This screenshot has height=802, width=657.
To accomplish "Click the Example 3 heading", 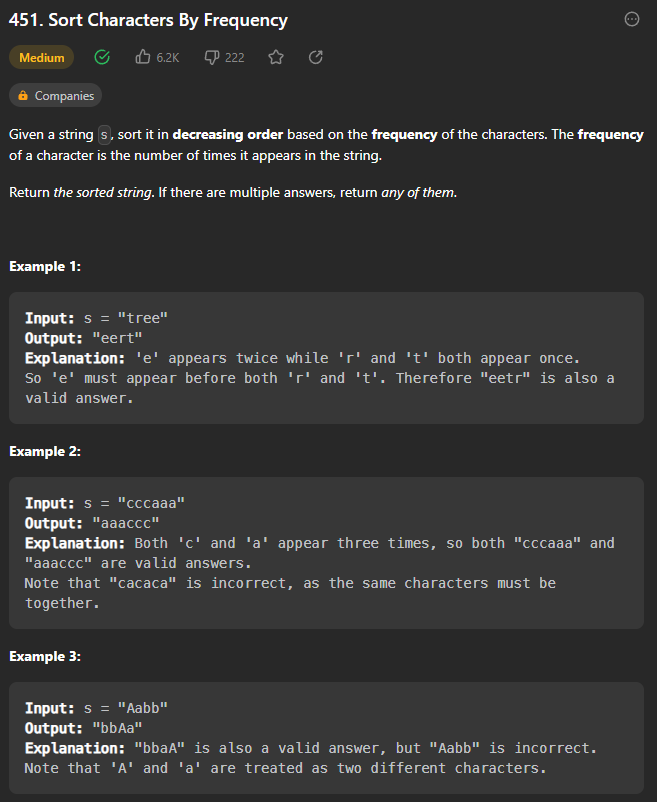I will tap(45, 657).
